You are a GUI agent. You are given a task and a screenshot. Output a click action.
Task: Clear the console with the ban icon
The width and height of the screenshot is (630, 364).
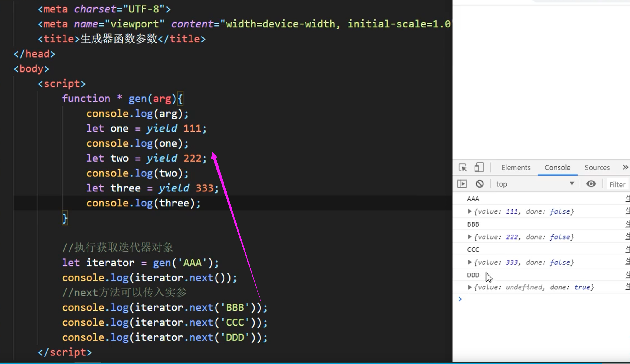[x=480, y=184]
